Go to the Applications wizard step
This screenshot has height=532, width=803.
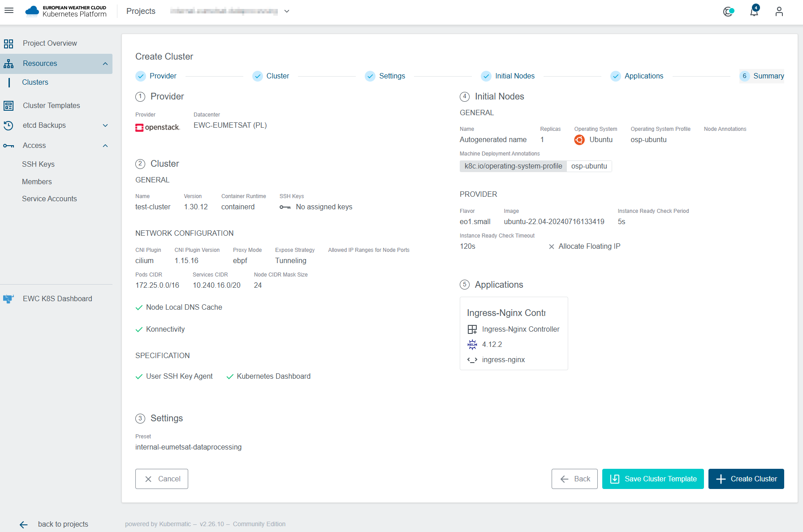click(637, 76)
